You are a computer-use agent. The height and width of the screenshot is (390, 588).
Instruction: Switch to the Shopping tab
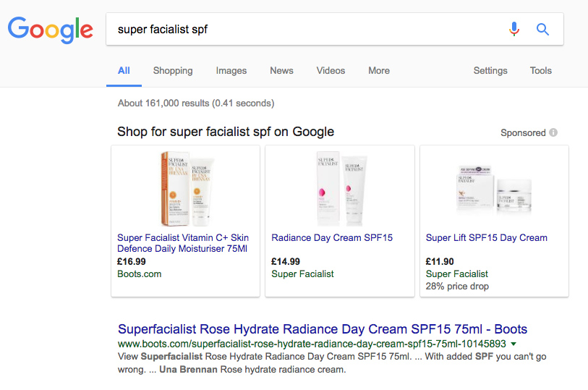click(x=173, y=71)
